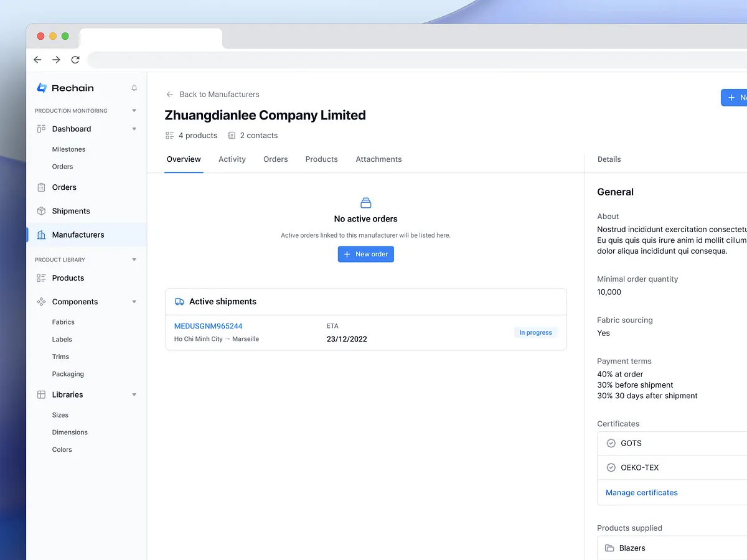Open the notification bell
747x560 pixels.
coord(134,88)
